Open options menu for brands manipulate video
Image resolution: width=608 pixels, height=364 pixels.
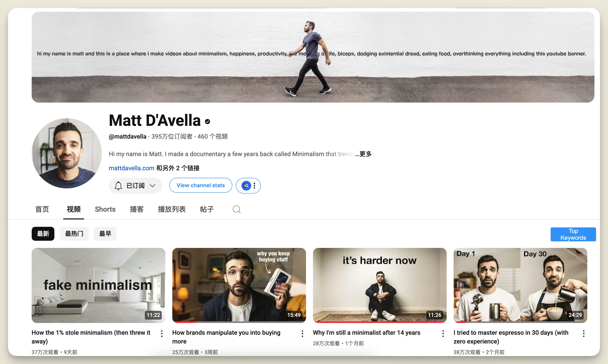302,333
